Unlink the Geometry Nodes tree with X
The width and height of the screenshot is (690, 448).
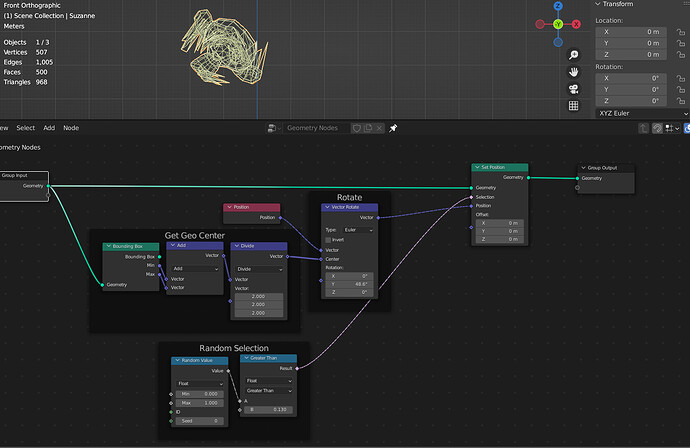(x=379, y=128)
